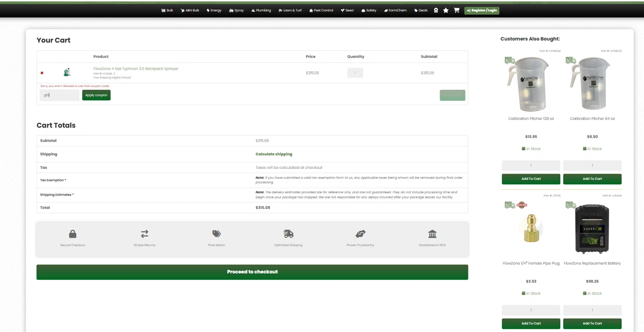Click In Stock icon under $3.53 plug
The width and height of the screenshot is (644, 332).
pyautogui.click(x=523, y=293)
